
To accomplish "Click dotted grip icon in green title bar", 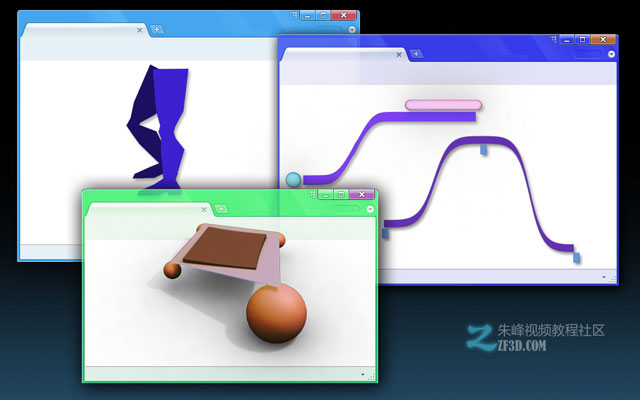I will [312, 194].
